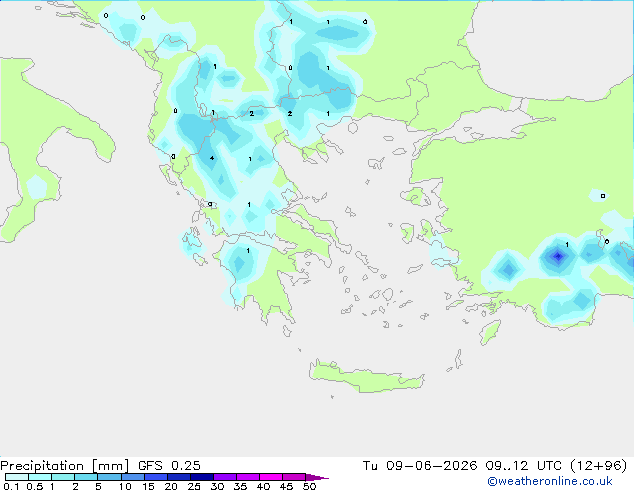Screen dimensions: 634x490
Task: Click the 15–20 mm legend swatch
Action: point(155,477)
